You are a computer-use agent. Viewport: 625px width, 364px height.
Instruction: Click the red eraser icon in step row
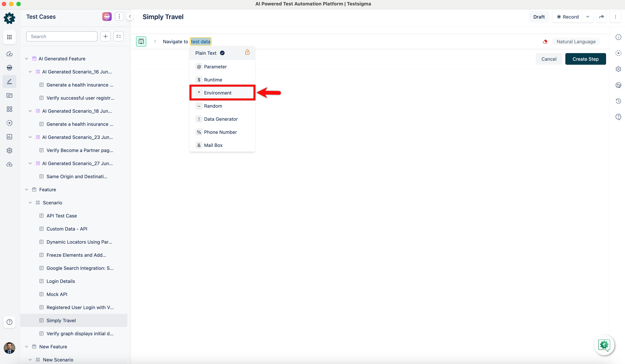tap(545, 42)
